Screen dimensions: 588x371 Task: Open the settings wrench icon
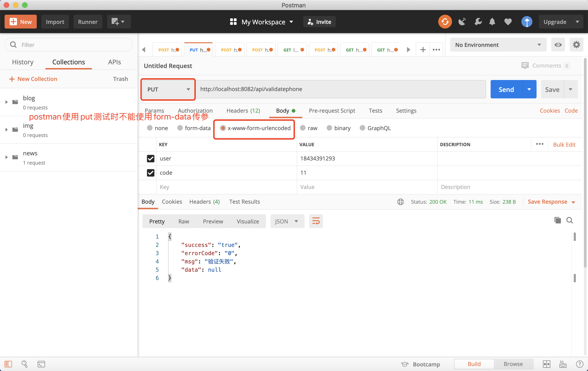pos(478,22)
